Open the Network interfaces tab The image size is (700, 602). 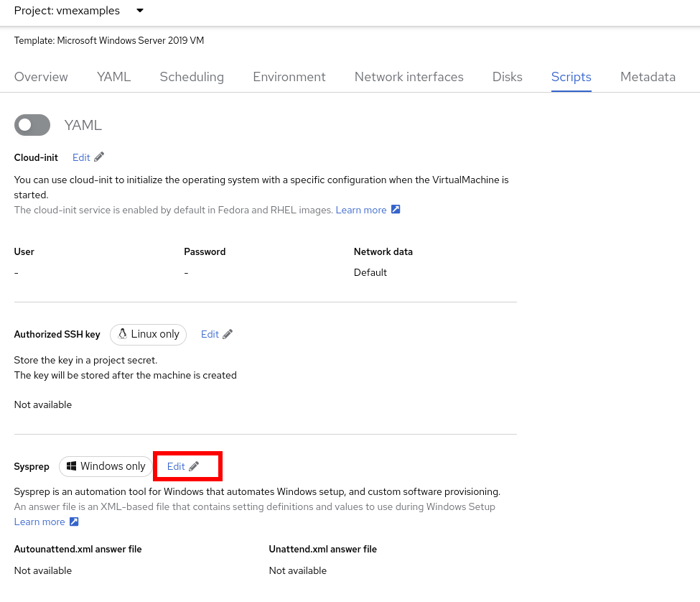click(x=409, y=77)
